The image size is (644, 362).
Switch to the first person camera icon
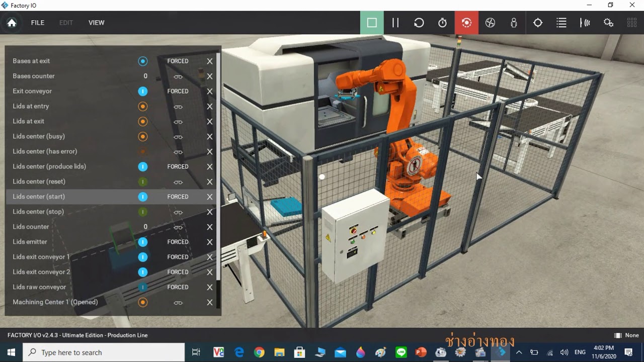pyautogui.click(x=514, y=23)
